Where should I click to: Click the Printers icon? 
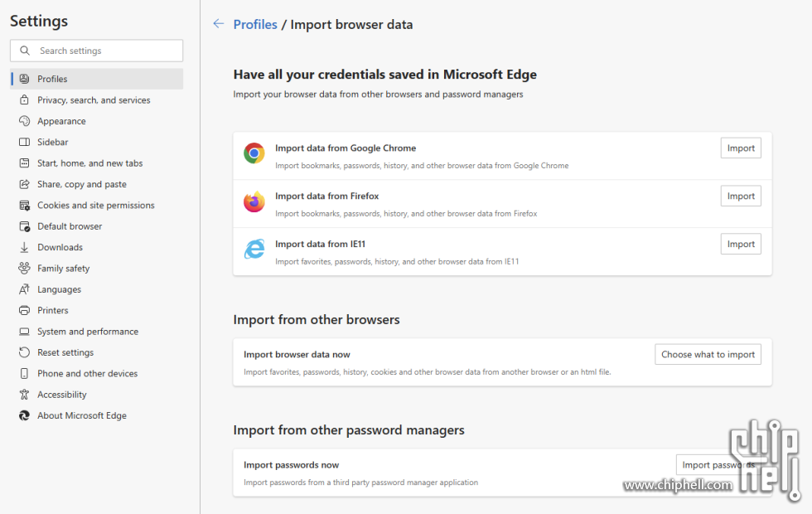(24, 310)
